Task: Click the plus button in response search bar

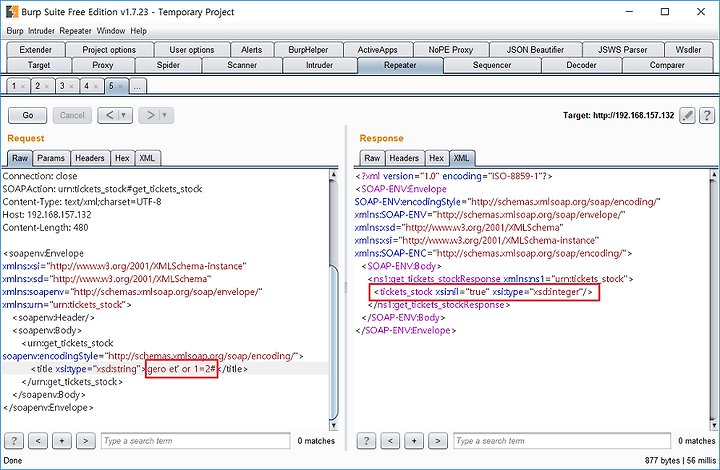Action: [x=414, y=441]
